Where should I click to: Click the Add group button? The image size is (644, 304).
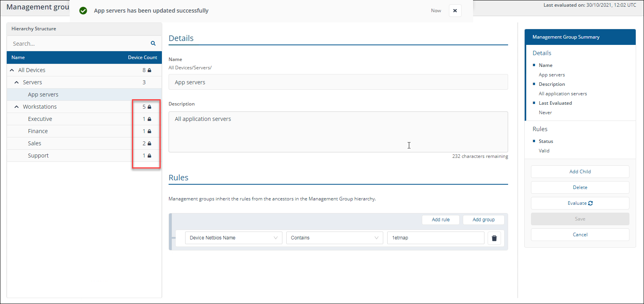point(483,220)
